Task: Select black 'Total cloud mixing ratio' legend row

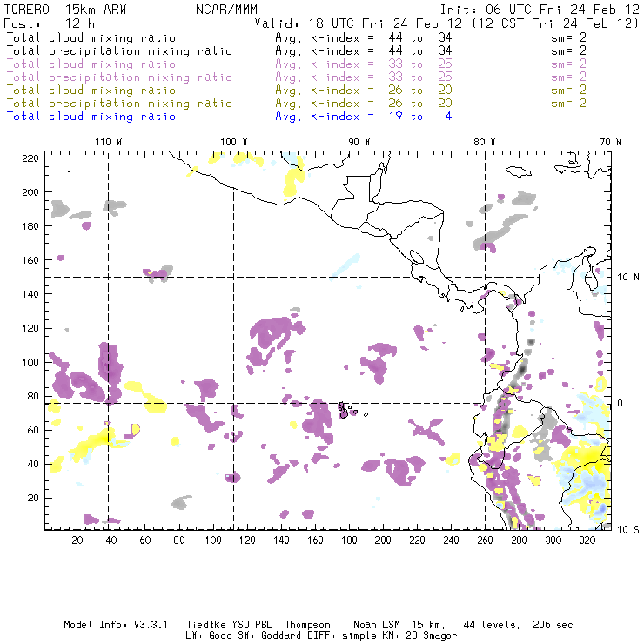Action: [91, 37]
